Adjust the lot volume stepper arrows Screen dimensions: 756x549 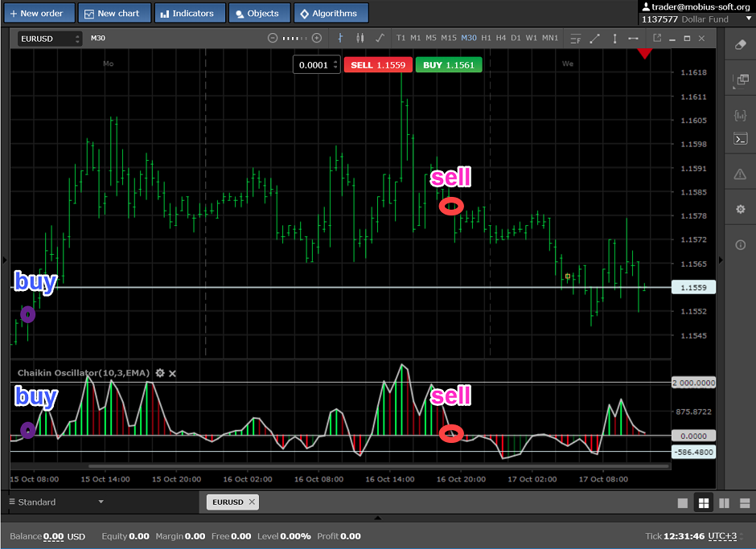coord(335,65)
